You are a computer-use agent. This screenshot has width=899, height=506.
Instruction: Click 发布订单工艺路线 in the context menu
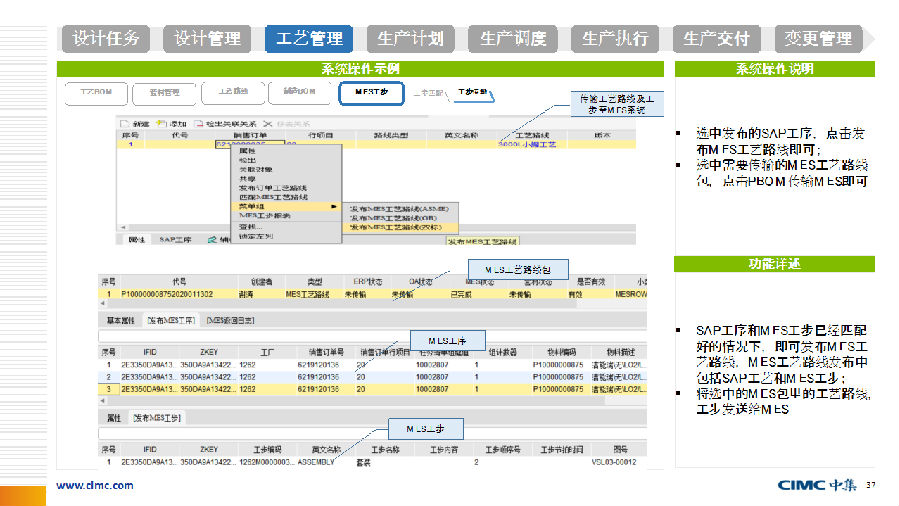coord(272,188)
